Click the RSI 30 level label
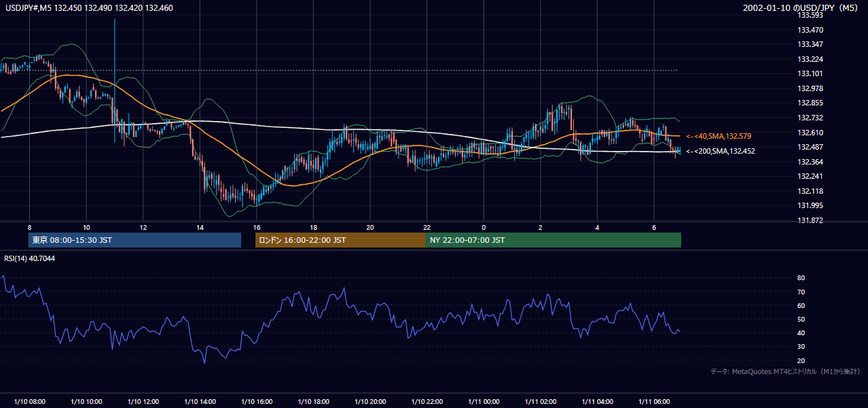Screen dimensions: 868x408 click(x=801, y=347)
